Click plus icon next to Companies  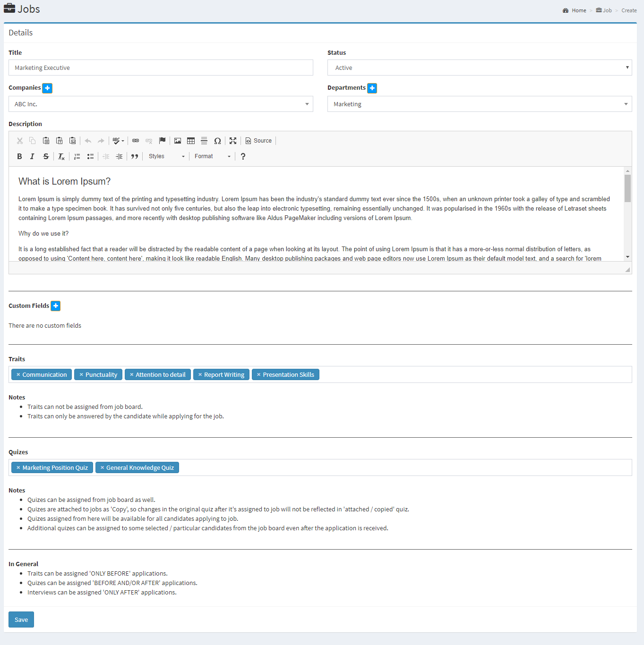pyautogui.click(x=47, y=88)
